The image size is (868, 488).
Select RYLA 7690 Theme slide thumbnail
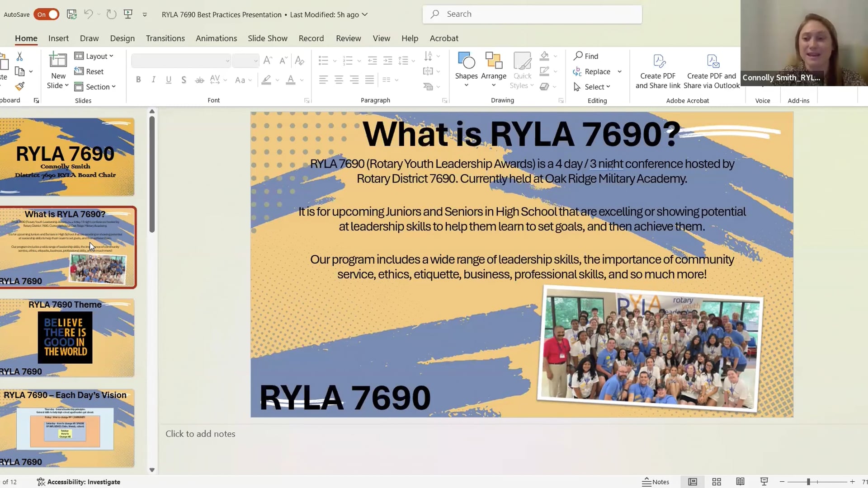coord(67,338)
